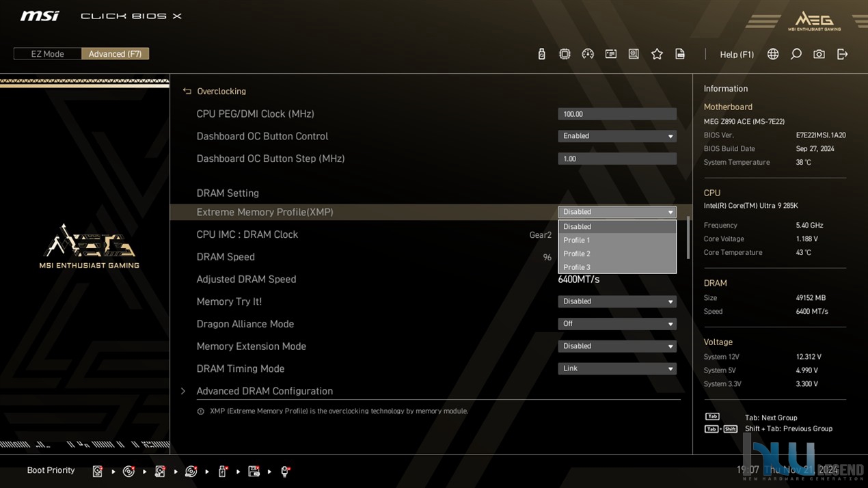Select the USB key icon in Boot Priority
This screenshot has width=868, height=488.
tap(223, 471)
